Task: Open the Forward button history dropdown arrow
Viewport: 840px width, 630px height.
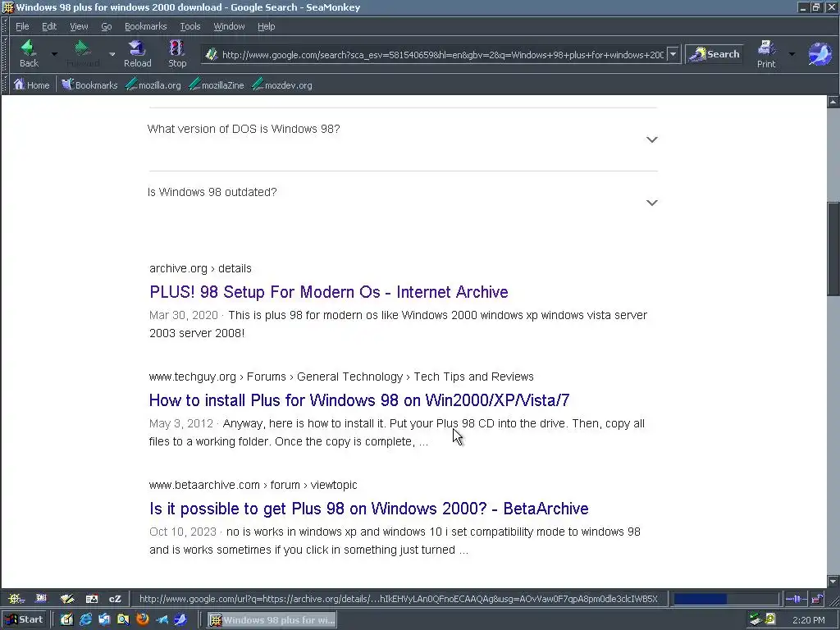Action: [112, 54]
